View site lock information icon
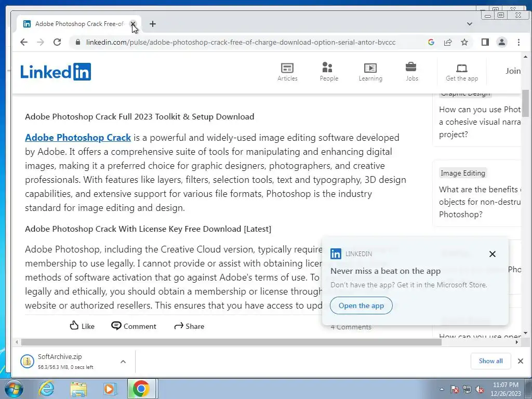Viewport: 532px width, 399px height. pyautogui.click(x=78, y=42)
